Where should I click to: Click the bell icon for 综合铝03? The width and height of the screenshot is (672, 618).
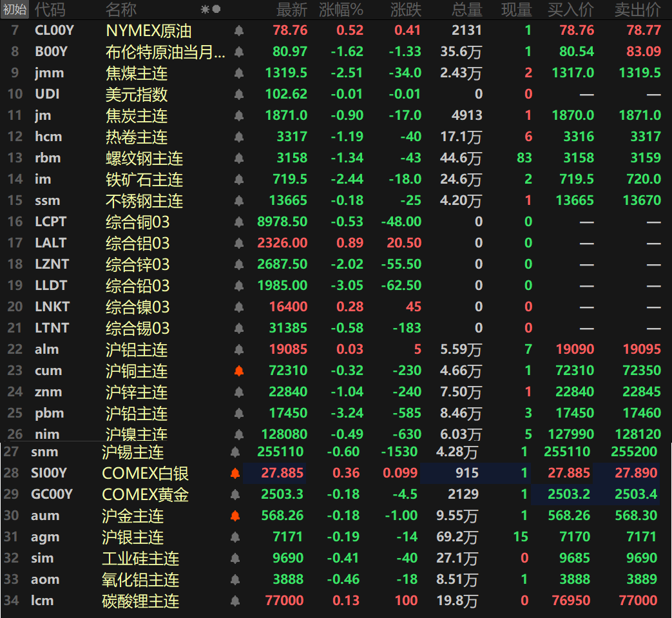[x=239, y=244]
